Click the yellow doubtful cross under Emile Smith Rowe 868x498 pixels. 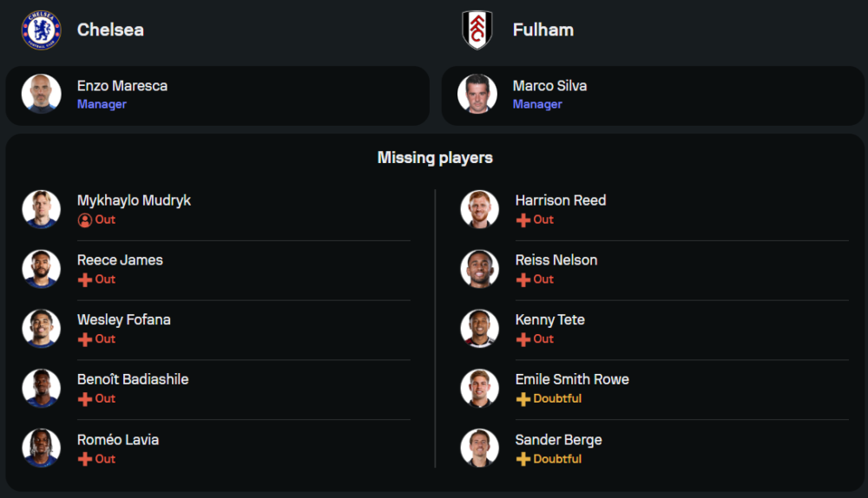[523, 399]
